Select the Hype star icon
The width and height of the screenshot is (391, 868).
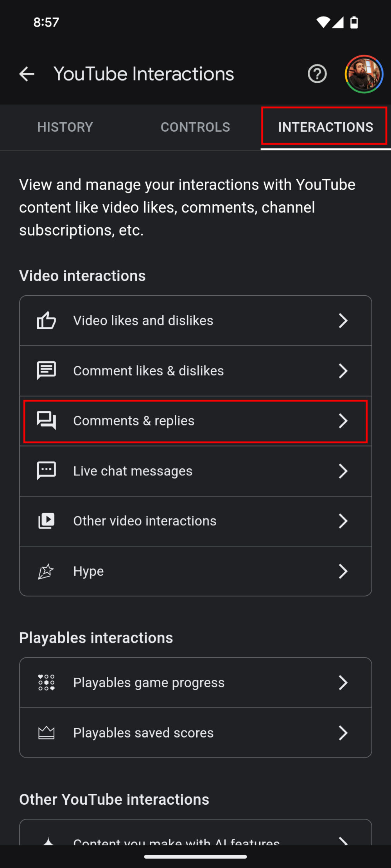coord(46,571)
